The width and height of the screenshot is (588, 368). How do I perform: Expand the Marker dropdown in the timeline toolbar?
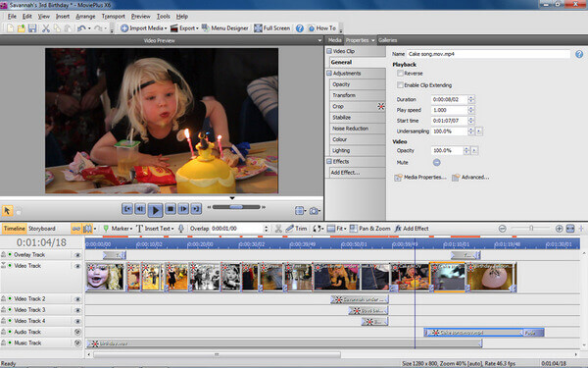pyautogui.click(x=131, y=229)
